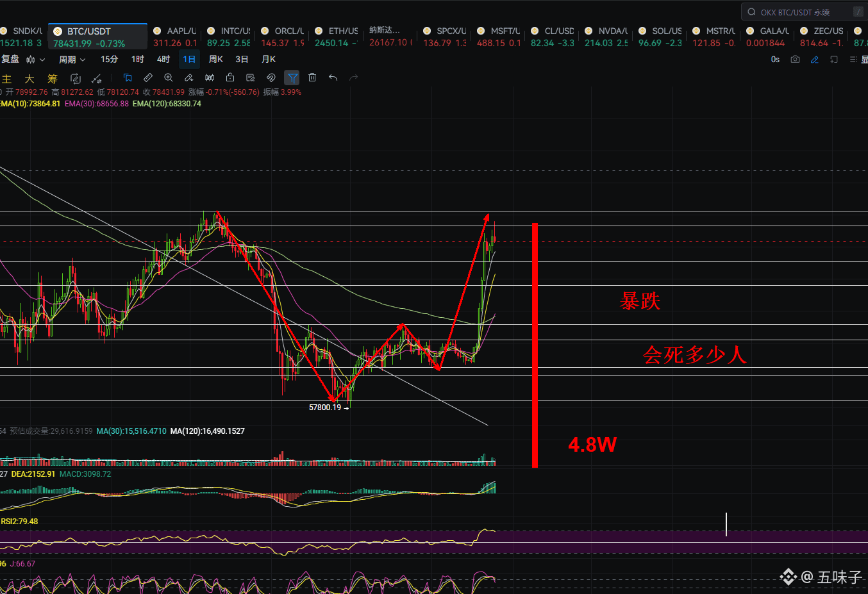Select the brush style tool
The image size is (868, 594).
(x=189, y=78)
